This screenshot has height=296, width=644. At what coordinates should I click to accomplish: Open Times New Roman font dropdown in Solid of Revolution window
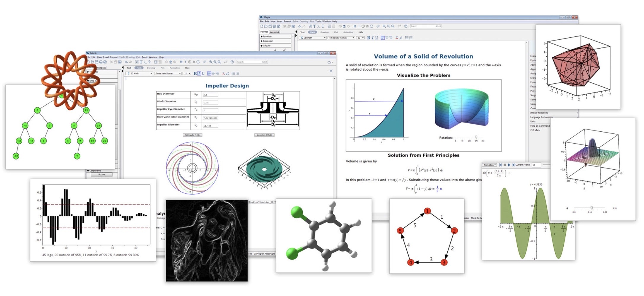(341, 38)
